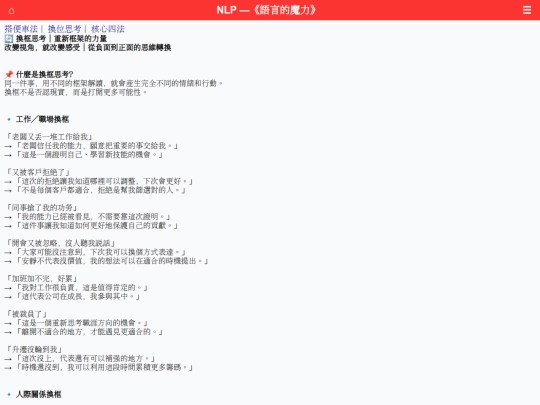The width and height of the screenshot is (540, 405).
Task: Click the reframe 「老闆信任我的能力，願意把重要的事交給我。」
Action: (x=97, y=146)
